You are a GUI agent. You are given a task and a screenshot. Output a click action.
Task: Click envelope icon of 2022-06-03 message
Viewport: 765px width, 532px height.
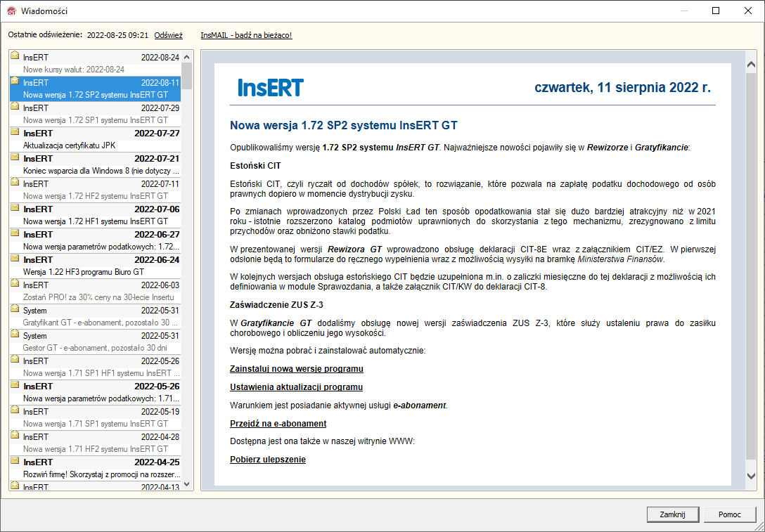coord(15,283)
